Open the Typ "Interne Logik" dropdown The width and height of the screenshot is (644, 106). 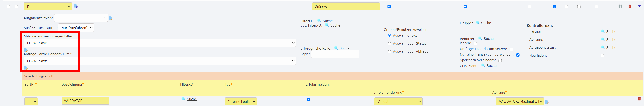click(x=241, y=101)
